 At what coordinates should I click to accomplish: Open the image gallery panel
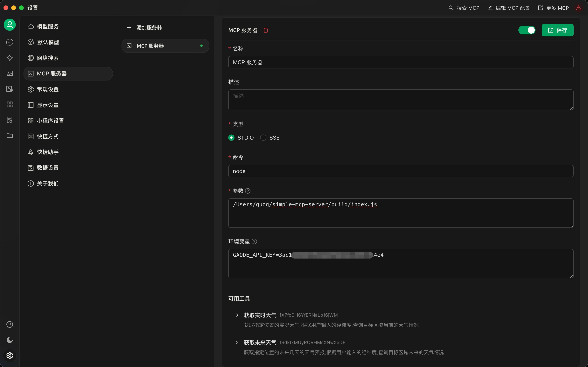(10, 73)
